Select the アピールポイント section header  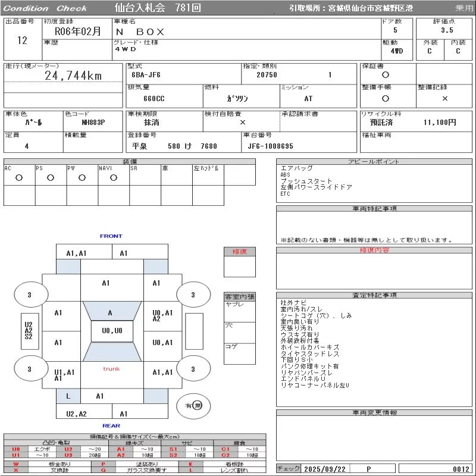click(374, 162)
